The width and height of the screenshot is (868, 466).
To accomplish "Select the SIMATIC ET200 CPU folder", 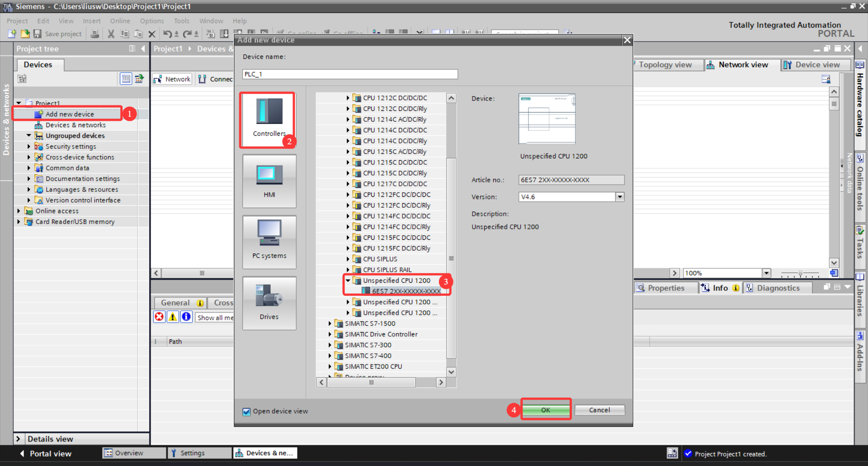I will [373, 366].
